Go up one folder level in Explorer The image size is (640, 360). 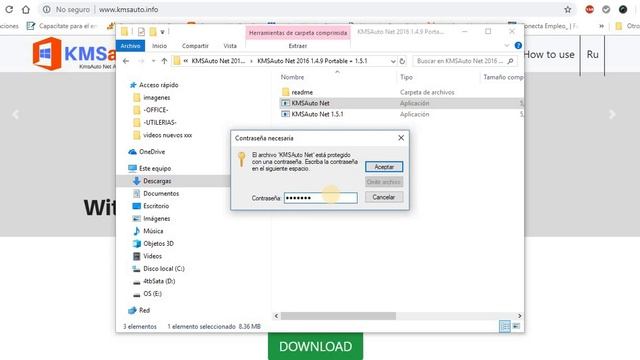(164, 61)
